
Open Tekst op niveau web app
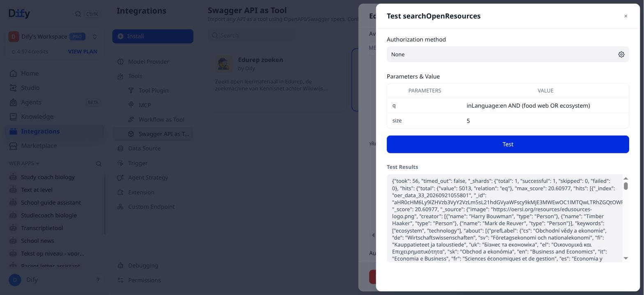pyautogui.click(x=54, y=254)
